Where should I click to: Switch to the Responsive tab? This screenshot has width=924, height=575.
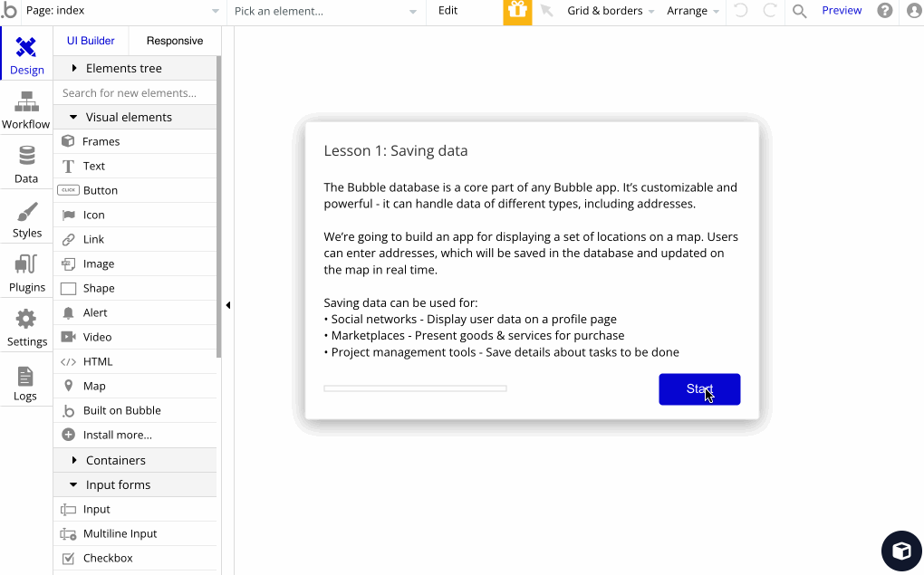(175, 41)
